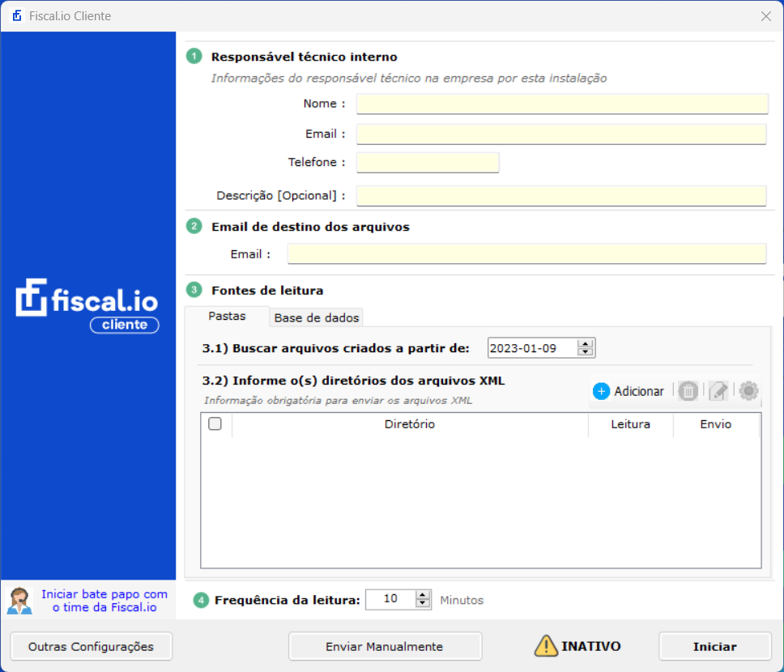Click the fiscal.io cliente logo
784x672 pixels.
(87, 305)
